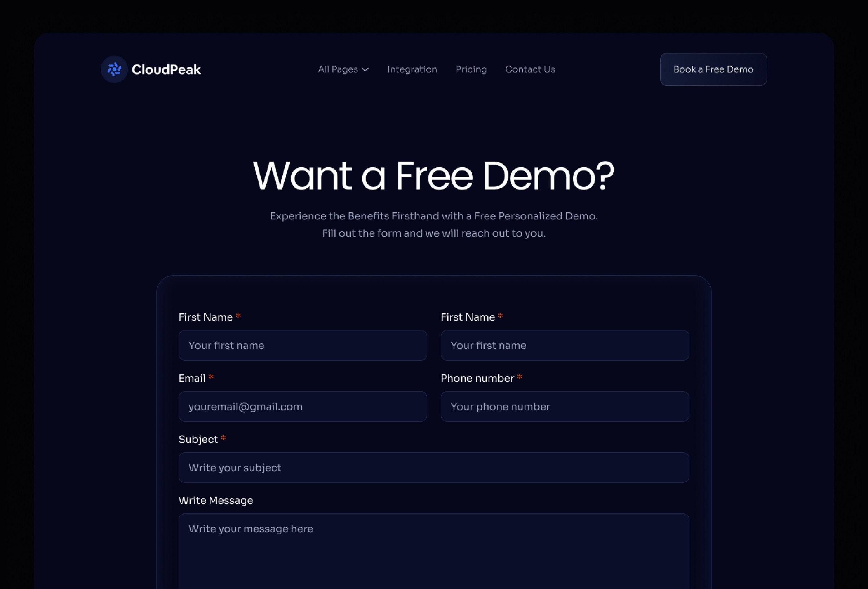Click the Contact Us link
This screenshot has width=868, height=589.
point(529,69)
